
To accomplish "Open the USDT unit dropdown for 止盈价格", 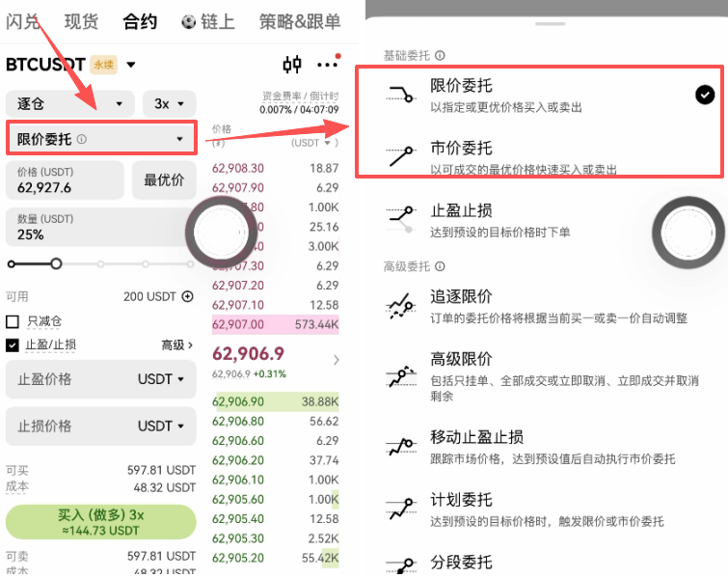I will (161, 379).
